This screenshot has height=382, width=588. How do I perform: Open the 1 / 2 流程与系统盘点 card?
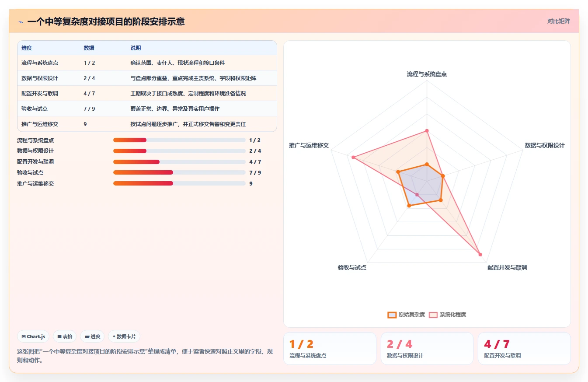(x=330, y=348)
